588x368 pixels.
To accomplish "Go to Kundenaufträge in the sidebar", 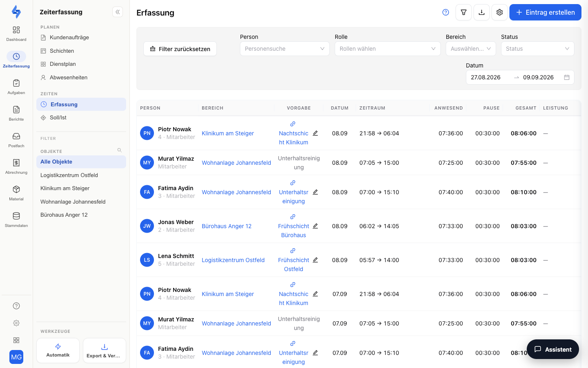I will point(81,37).
